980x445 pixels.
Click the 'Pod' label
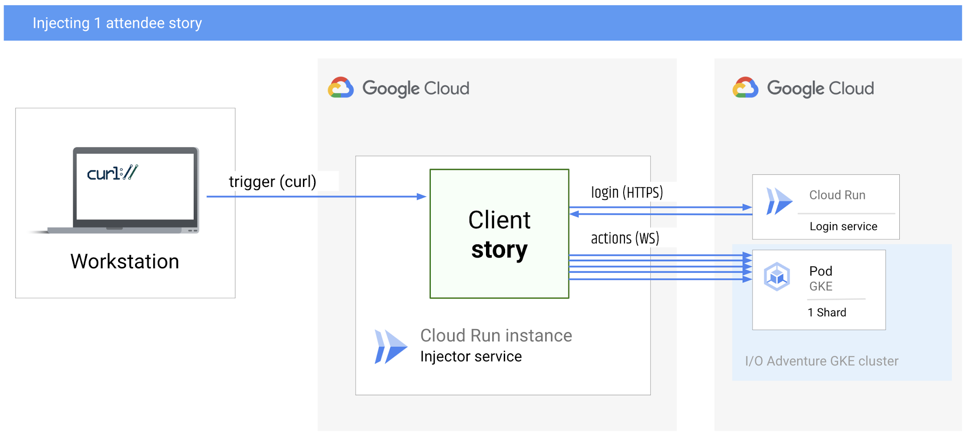tap(821, 271)
